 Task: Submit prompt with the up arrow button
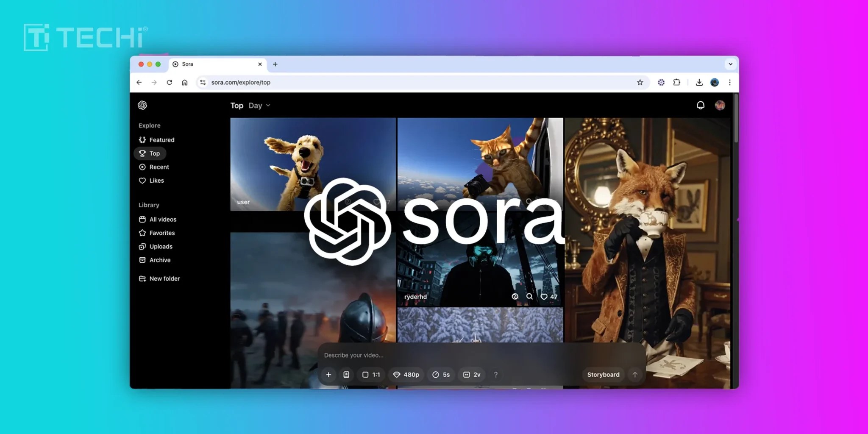(x=634, y=375)
